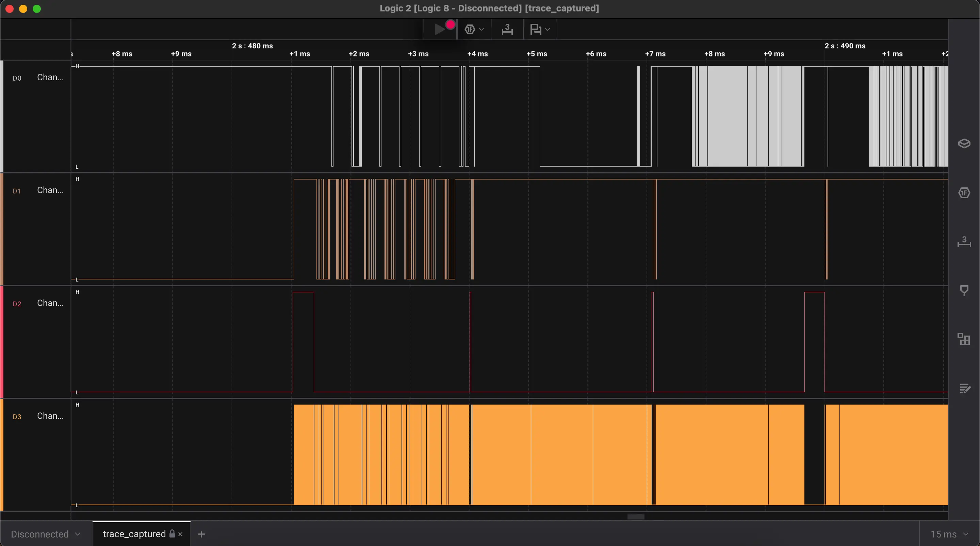Image resolution: width=980 pixels, height=546 pixels.
Task: Click the D0 low region near +6 ms
Action: tap(588, 166)
